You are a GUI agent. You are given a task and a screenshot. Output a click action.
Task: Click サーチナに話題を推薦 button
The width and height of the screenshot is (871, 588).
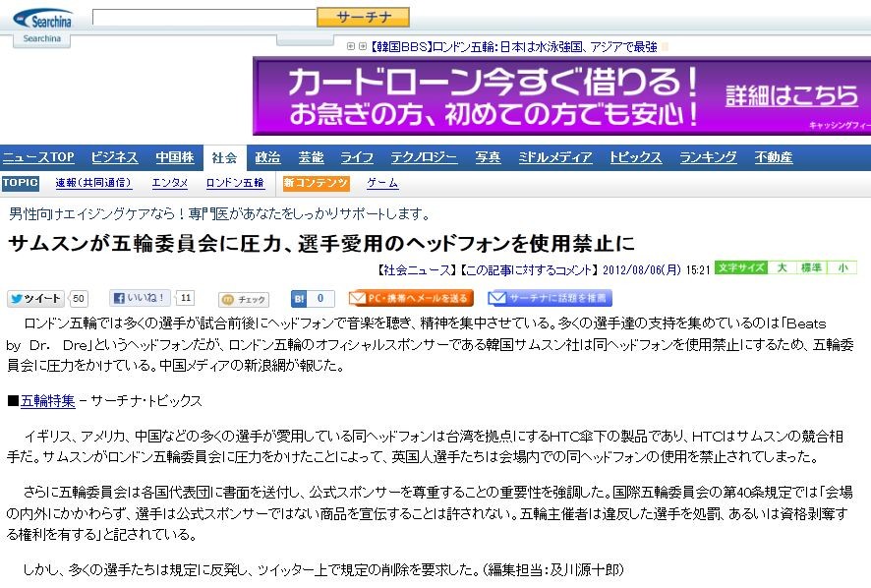[550, 298]
